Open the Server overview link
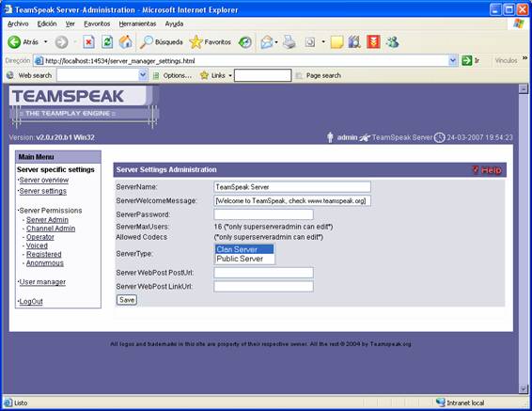The image size is (532, 411). click(x=44, y=181)
